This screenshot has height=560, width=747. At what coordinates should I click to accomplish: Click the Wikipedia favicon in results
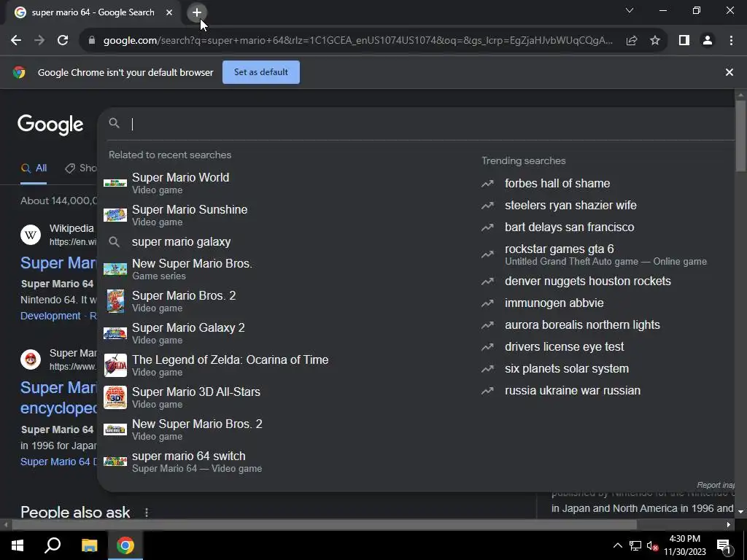pyautogui.click(x=31, y=235)
